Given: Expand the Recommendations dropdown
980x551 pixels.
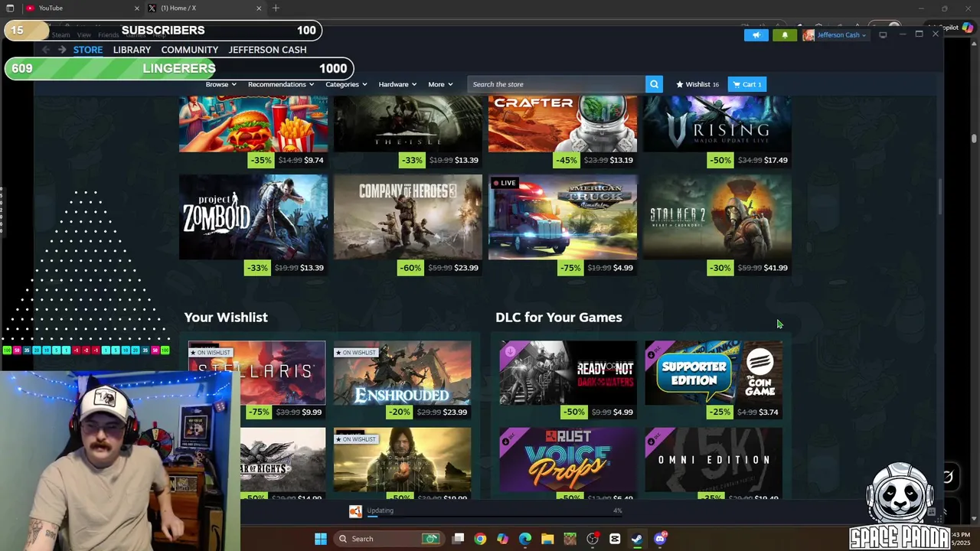Looking at the screenshot, I should (x=281, y=84).
